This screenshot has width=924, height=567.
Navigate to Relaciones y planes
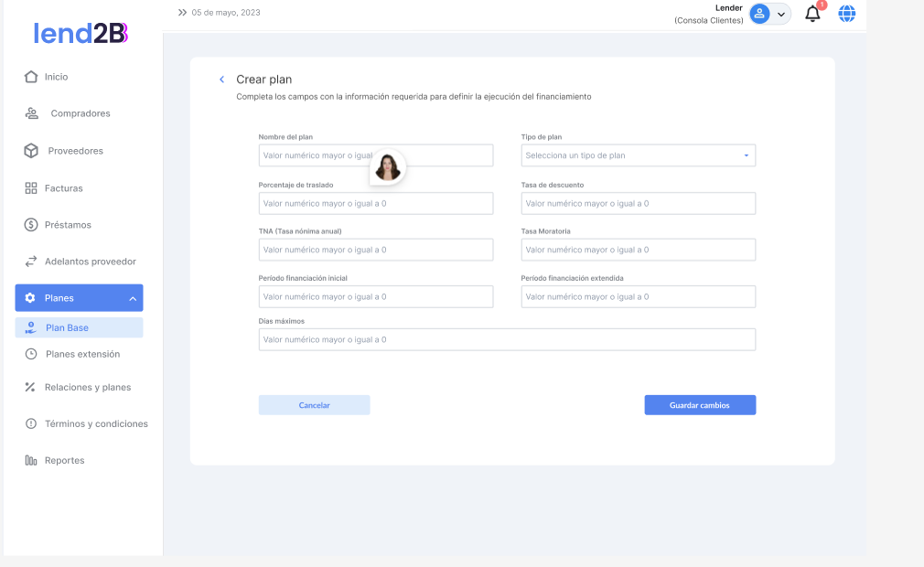coord(87,388)
